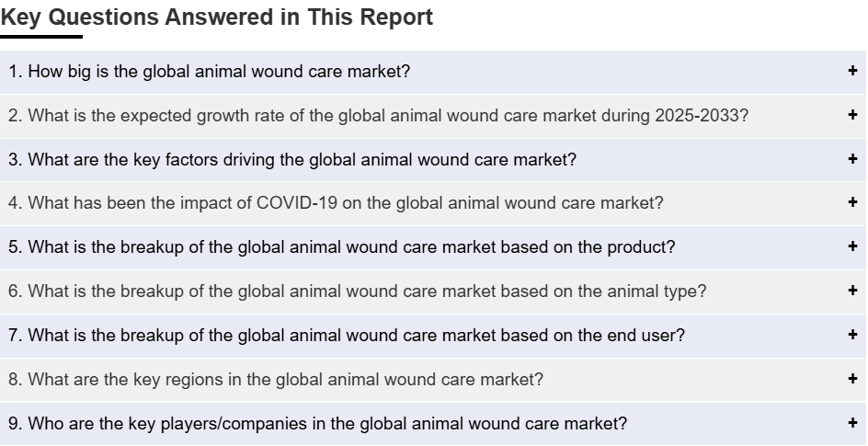
Task: Click plus icon beside COVID-19 impact question
Action: click(x=852, y=202)
